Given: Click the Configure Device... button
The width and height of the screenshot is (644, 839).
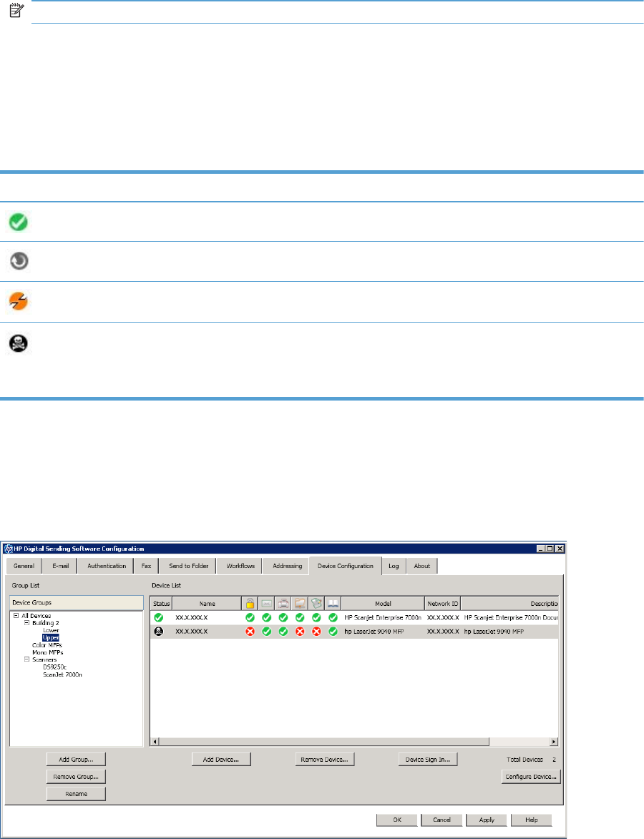Looking at the screenshot, I should pyautogui.click(x=531, y=776).
